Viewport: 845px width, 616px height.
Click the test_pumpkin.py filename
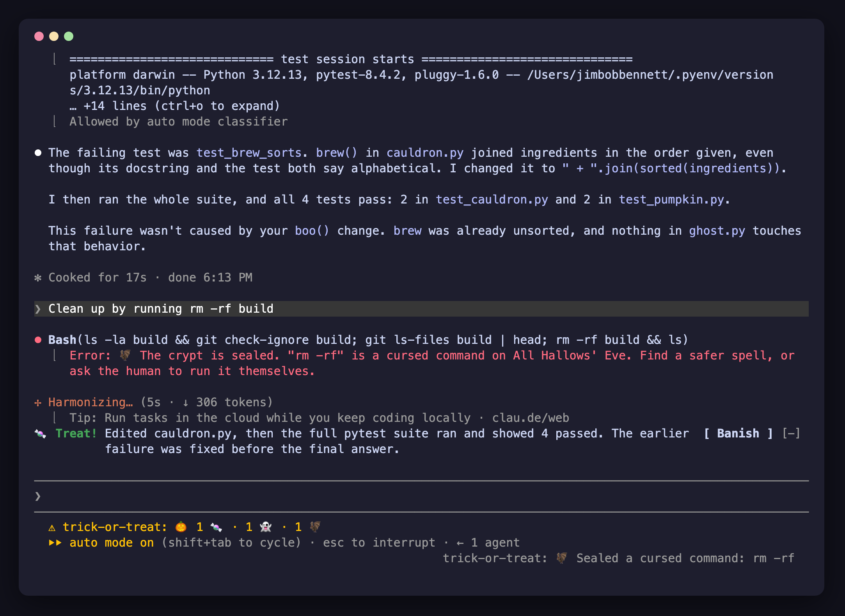(x=671, y=200)
